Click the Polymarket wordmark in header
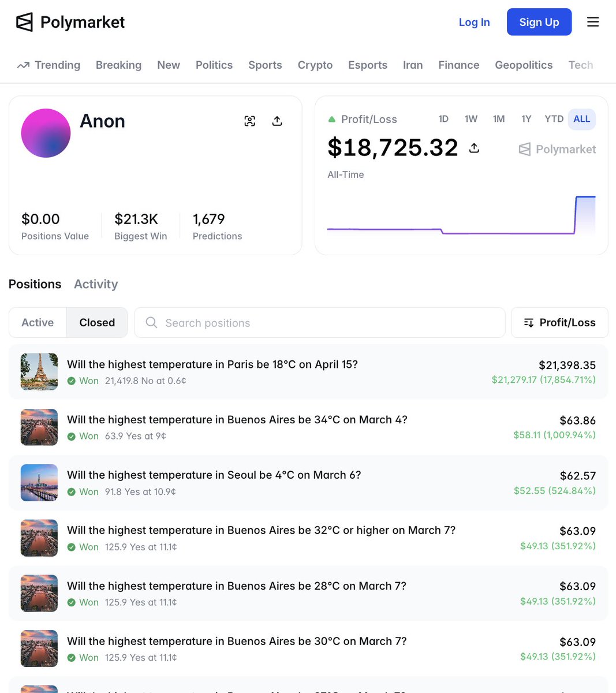Screen dimensions: 616x693 [x=83, y=22]
